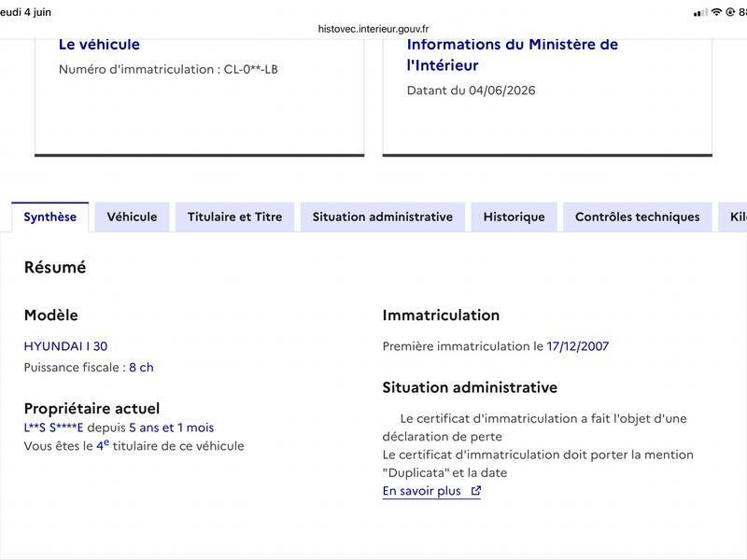The image size is (747, 560).
Task: Open the Contrôles techniques tab
Action: [638, 217]
